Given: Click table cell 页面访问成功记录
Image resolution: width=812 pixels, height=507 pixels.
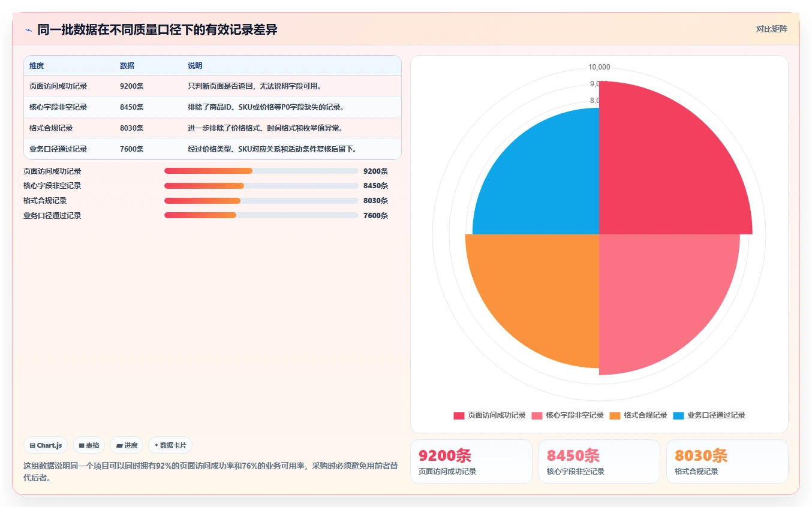Looking at the screenshot, I should 58,86.
